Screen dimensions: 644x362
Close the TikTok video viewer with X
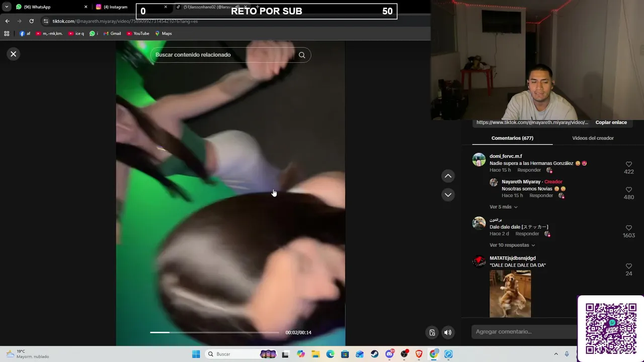coord(14,54)
